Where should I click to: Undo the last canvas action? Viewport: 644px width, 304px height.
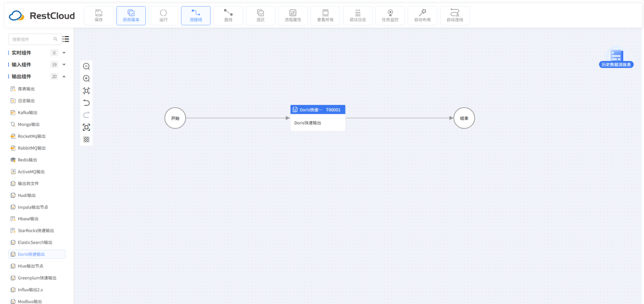click(86, 103)
